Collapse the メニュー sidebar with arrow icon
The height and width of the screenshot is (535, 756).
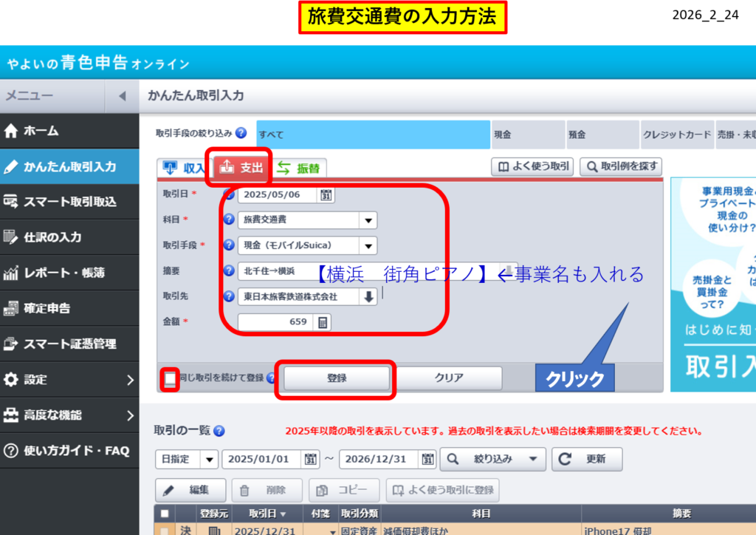click(x=122, y=96)
